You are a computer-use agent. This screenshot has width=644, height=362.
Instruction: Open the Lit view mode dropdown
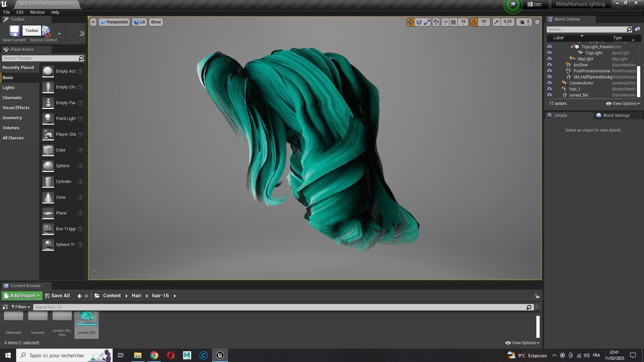[x=139, y=22]
